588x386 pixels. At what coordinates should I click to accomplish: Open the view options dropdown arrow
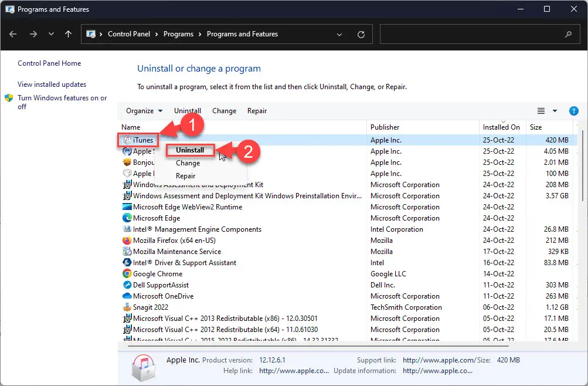click(556, 111)
